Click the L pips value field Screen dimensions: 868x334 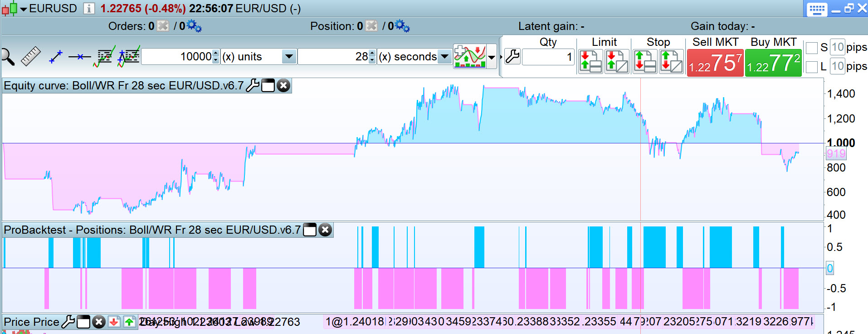tap(838, 66)
